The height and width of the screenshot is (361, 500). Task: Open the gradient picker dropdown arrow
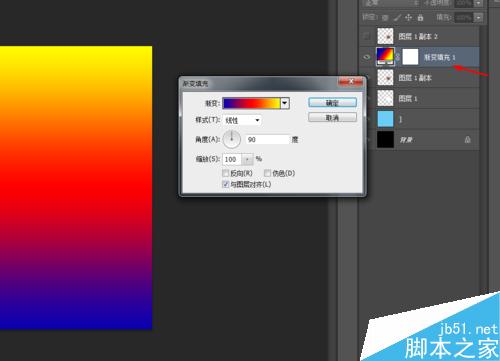pyautogui.click(x=285, y=103)
